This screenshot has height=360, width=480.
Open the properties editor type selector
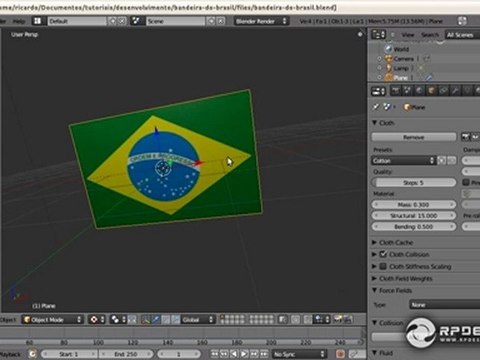coord(378,91)
